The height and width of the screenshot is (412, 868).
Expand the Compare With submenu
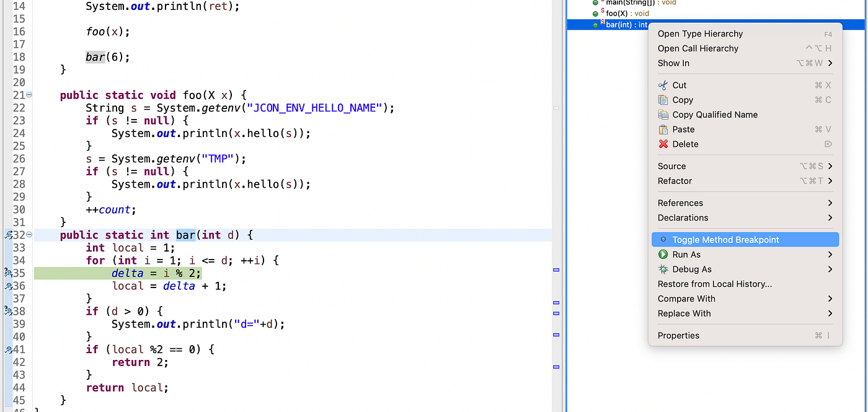pos(746,299)
